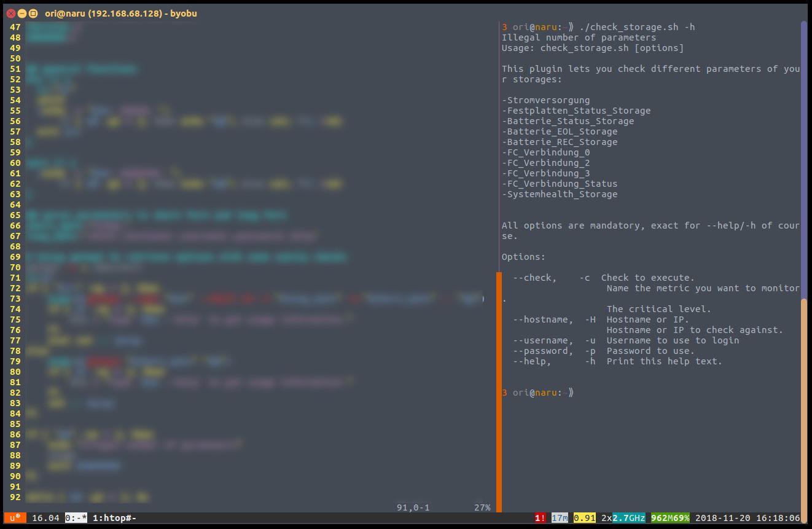
Task: Click the red updates-available indicator
Action: point(540,518)
